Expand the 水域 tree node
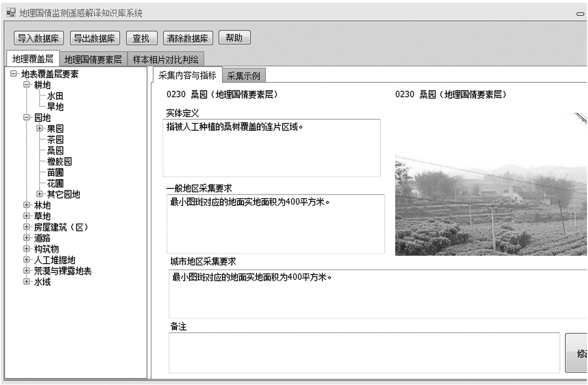588x385 pixels. click(26, 282)
